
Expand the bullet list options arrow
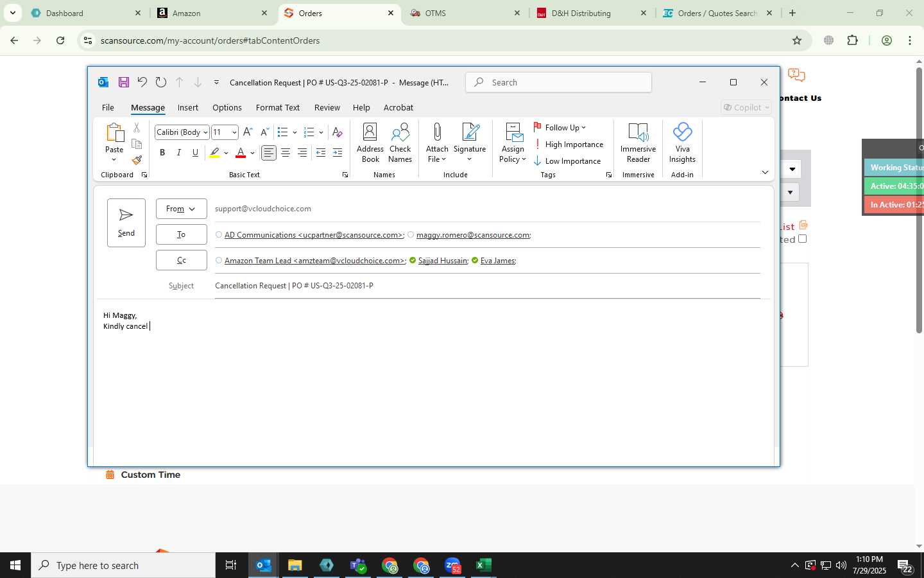(x=295, y=132)
